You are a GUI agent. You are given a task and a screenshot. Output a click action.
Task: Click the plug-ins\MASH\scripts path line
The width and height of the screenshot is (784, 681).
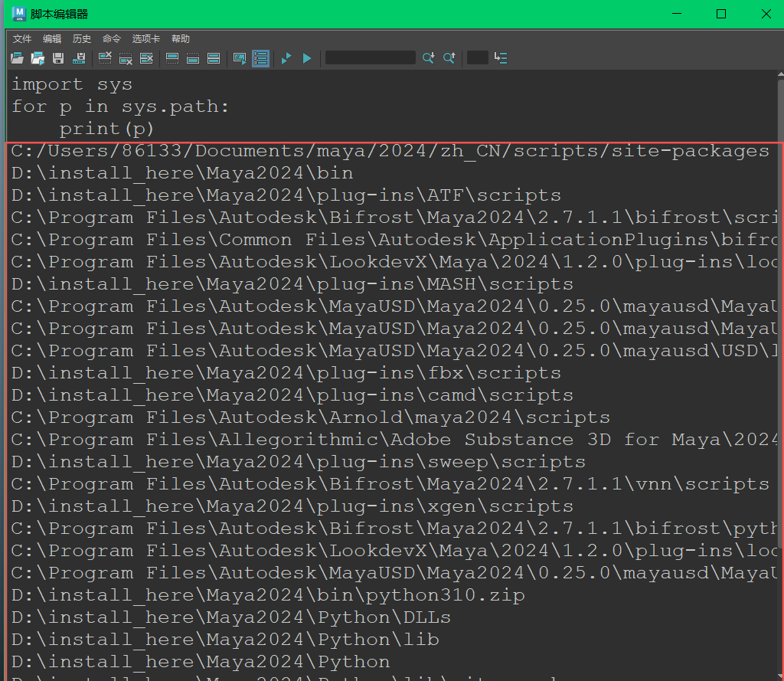292,283
